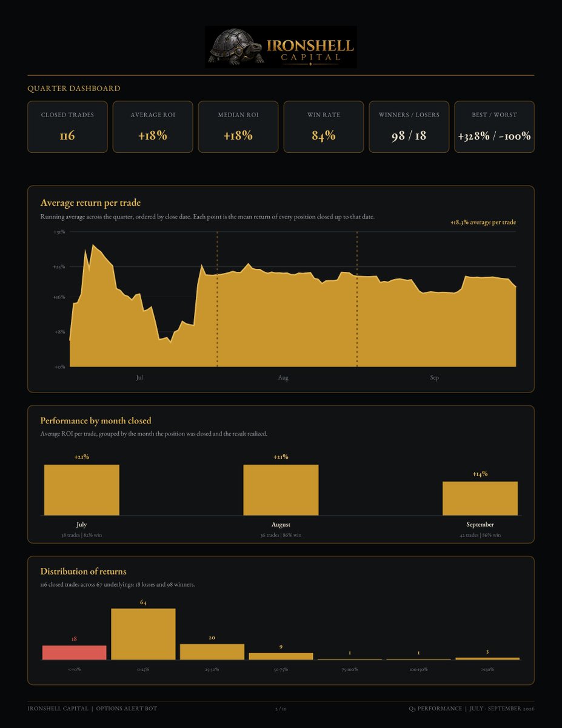
Task: Click the '+31%' y-axis label
Action: pos(59,232)
